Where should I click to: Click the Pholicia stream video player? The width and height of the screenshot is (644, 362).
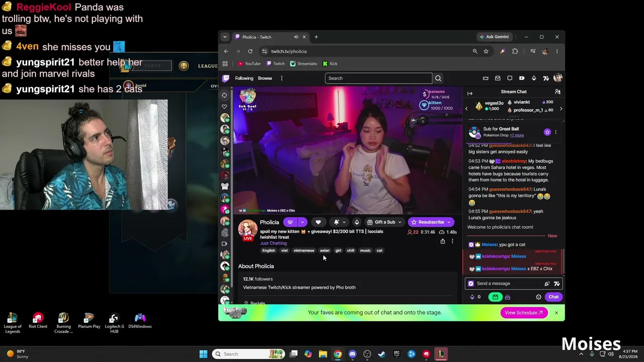tap(347, 150)
